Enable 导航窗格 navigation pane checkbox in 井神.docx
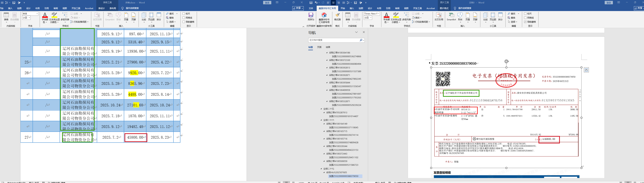 [184, 22]
